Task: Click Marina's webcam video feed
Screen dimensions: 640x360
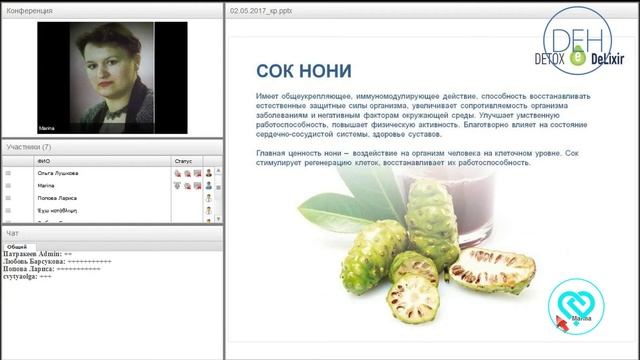Action: 112,78
